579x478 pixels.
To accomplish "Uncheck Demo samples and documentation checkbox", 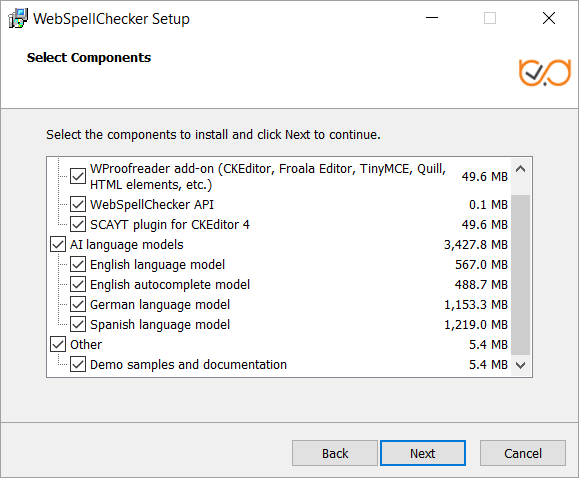I will coord(78,364).
